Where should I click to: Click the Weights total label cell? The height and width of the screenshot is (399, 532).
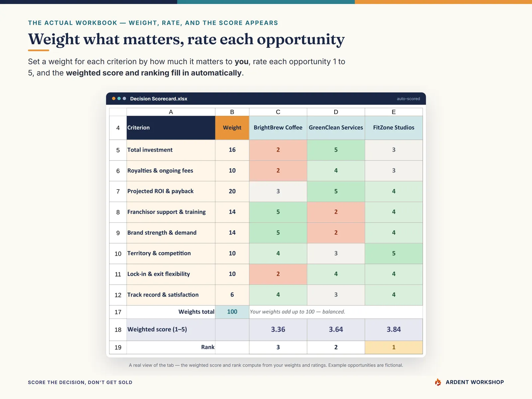[x=171, y=312]
